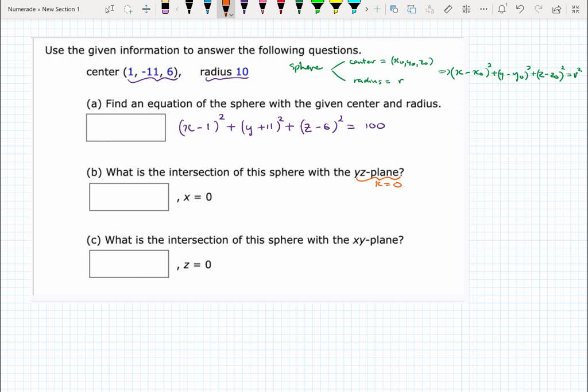Viewport: 588px width, 392px height.
Task: Toggle the green highlighter
Action: [317, 9]
